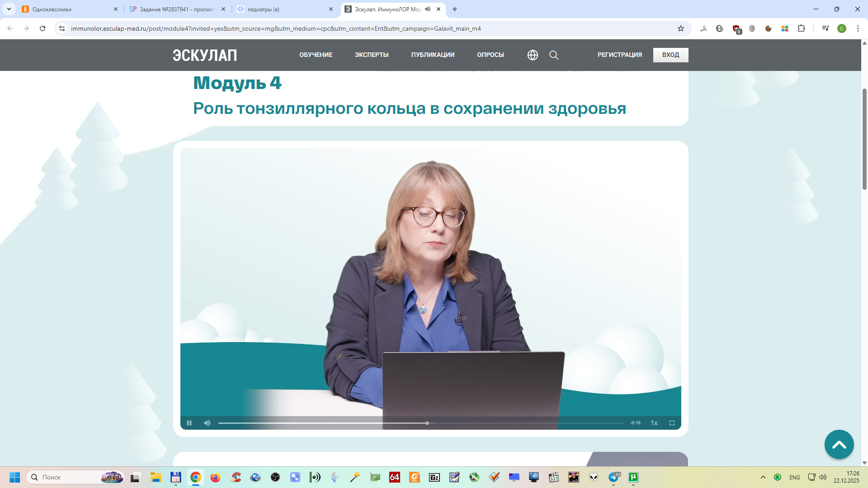Screen dimensions: 868x488
Task: Pause the video playback
Action: click(189, 423)
